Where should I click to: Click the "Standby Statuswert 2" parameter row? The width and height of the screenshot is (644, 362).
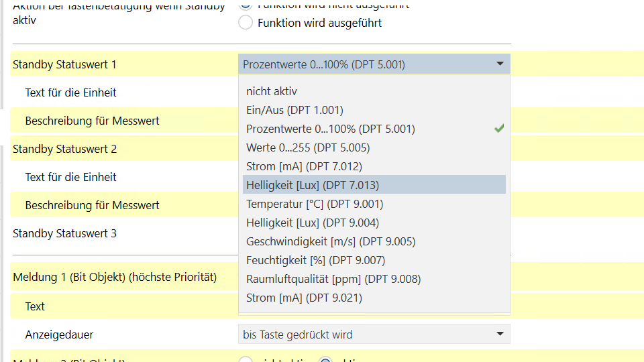[64, 149]
